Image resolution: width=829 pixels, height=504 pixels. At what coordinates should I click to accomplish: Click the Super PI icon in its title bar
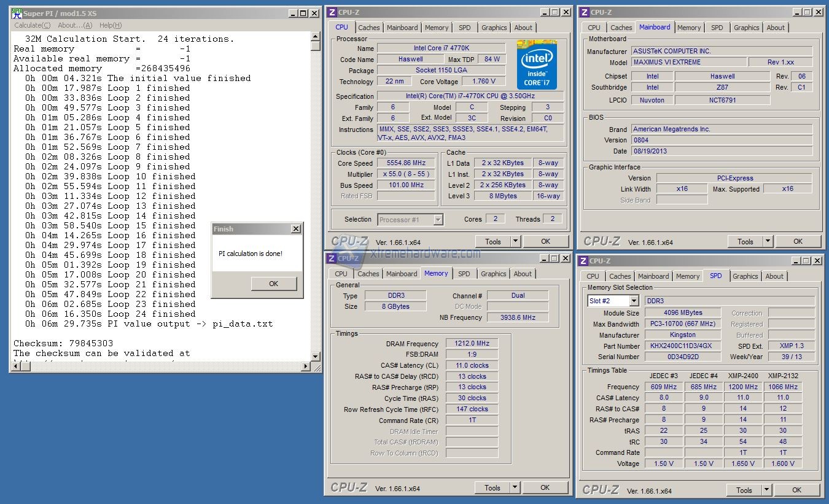pyautogui.click(x=17, y=14)
